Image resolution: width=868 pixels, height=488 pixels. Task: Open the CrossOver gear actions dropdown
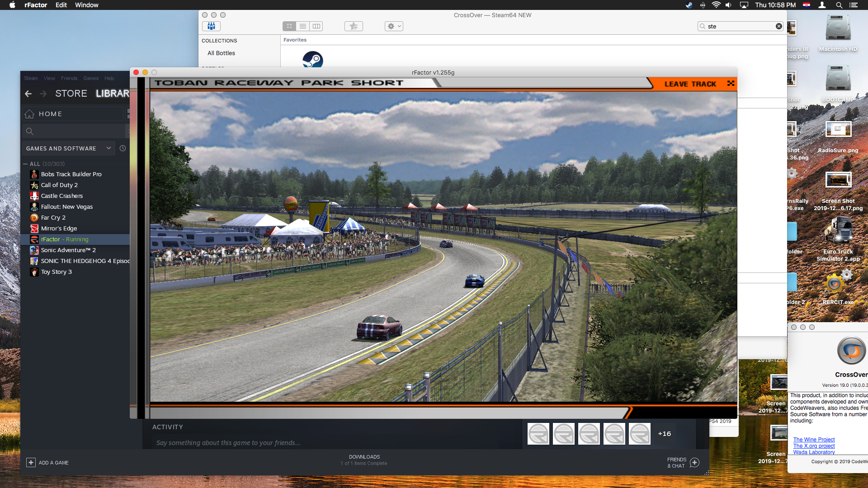coord(394,26)
